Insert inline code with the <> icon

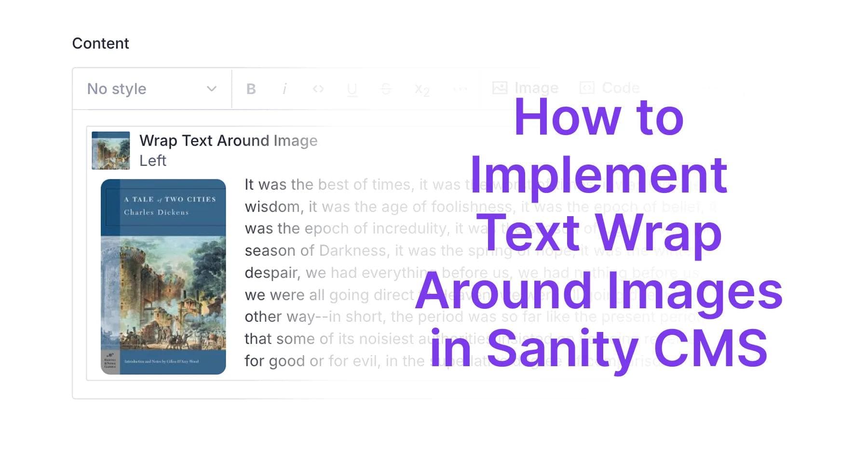coord(318,89)
